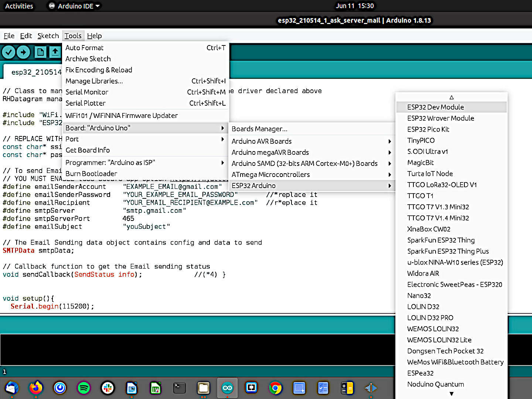
Task: Open the square bracket app icon in dock
Action: [x=251, y=388]
